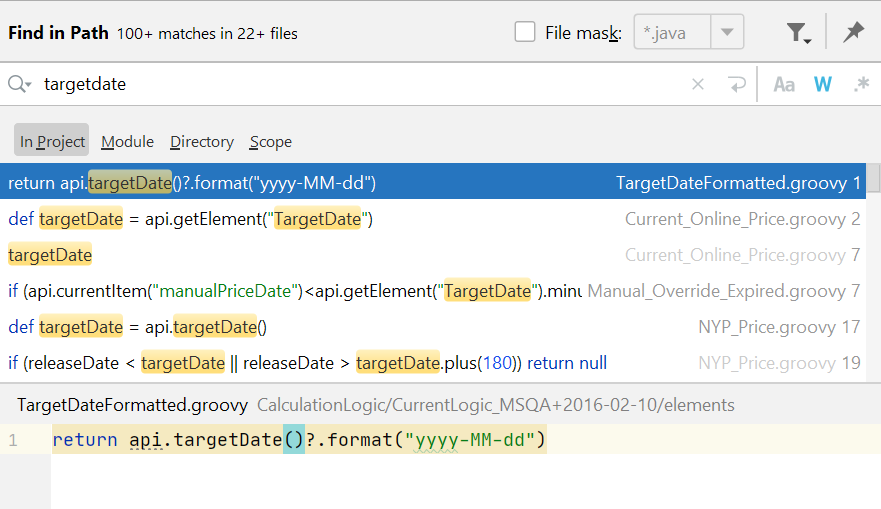Click the new line arrow icon
The height and width of the screenshot is (509, 881).
click(x=737, y=85)
